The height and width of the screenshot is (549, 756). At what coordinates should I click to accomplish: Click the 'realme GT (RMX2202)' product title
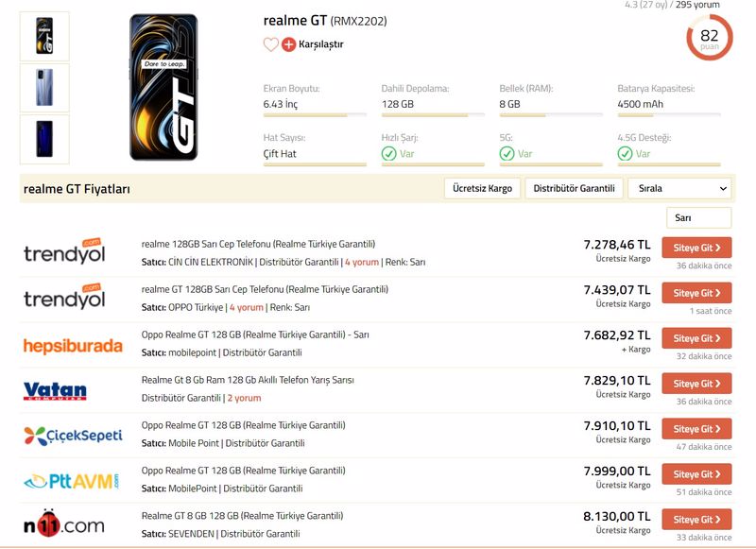(325, 21)
